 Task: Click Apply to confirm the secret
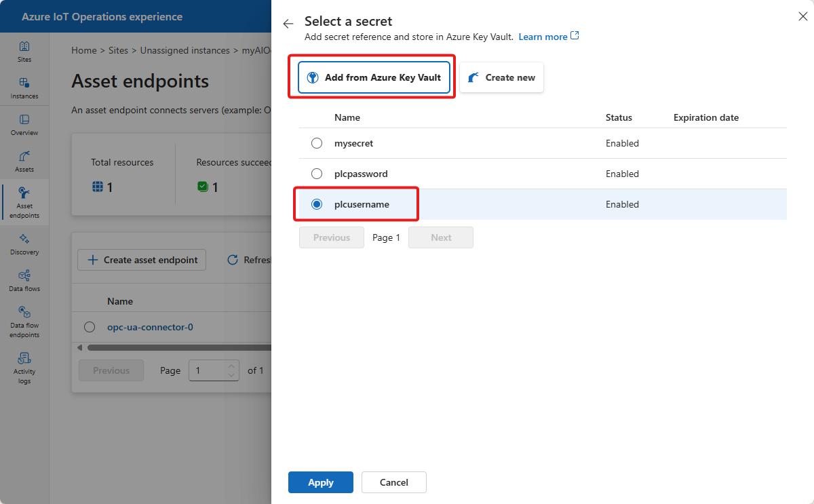[321, 482]
